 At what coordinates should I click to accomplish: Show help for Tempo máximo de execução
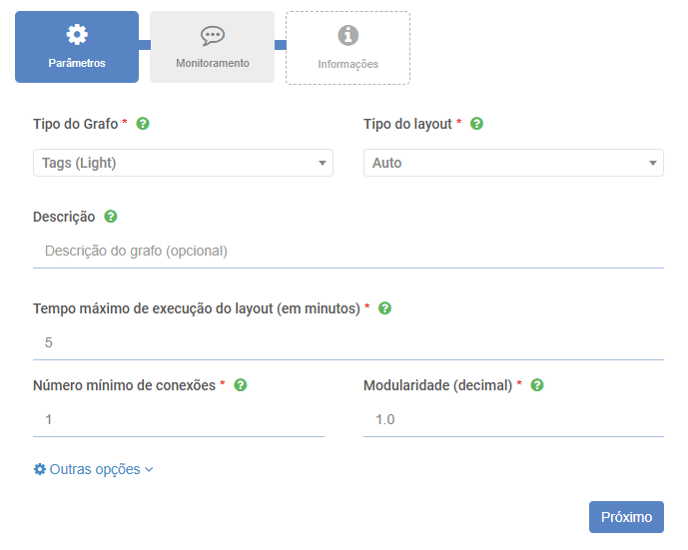[x=385, y=308]
